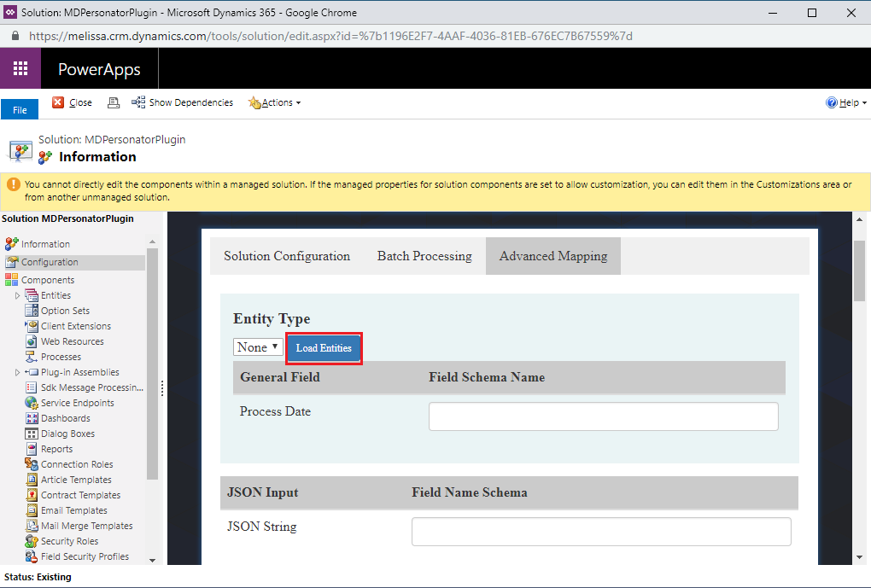Click sidebar scrollbar up arrow
871x588 pixels.
pyautogui.click(x=152, y=242)
